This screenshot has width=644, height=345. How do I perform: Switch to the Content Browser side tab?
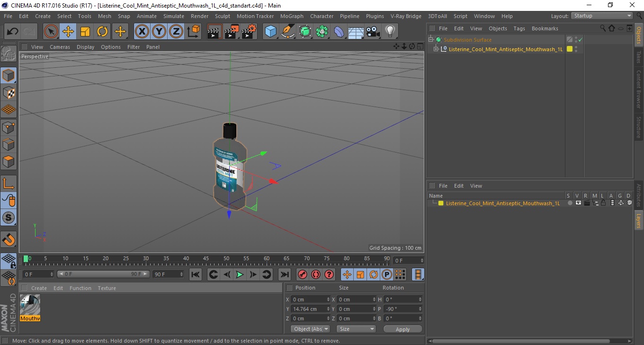tap(638, 90)
